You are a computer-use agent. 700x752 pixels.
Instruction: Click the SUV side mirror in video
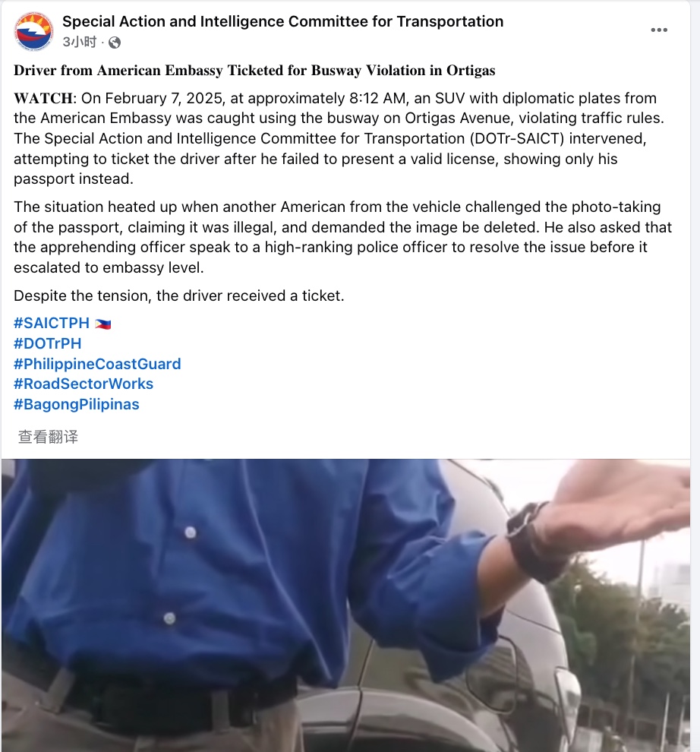(491, 671)
